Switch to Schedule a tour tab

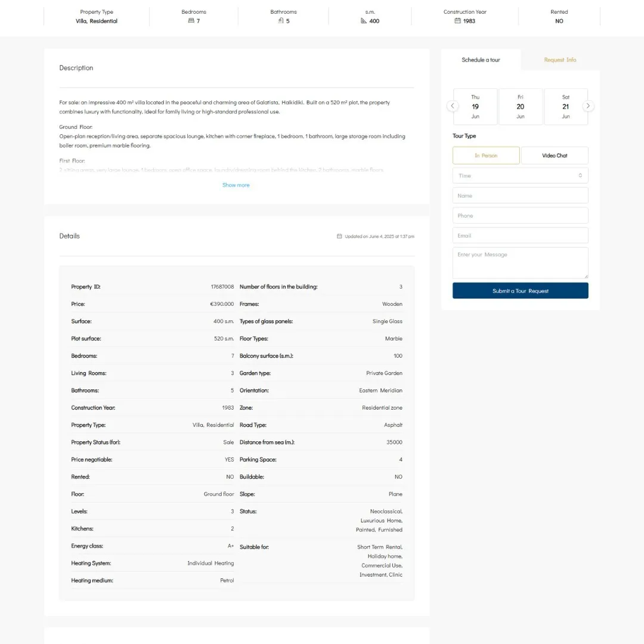click(481, 60)
